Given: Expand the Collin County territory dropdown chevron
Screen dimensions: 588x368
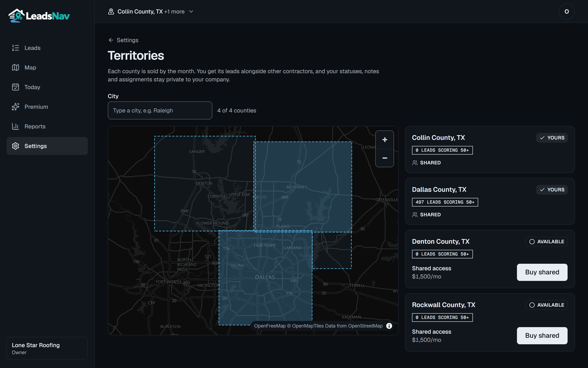Looking at the screenshot, I should [x=191, y=11].
